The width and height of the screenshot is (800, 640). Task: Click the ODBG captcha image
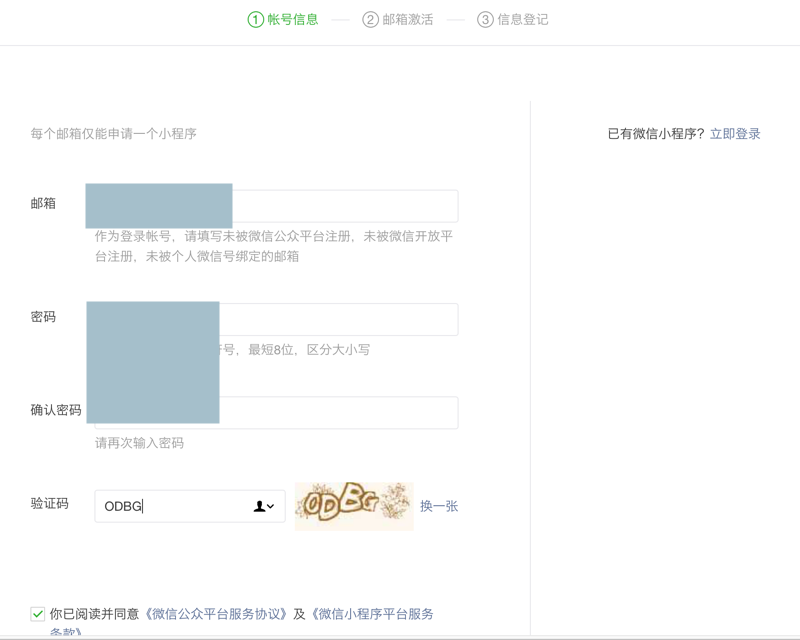(354, 505)
